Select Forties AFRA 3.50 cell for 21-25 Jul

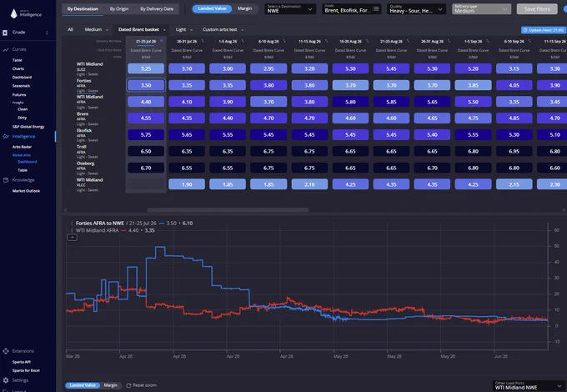pos(146,85)
